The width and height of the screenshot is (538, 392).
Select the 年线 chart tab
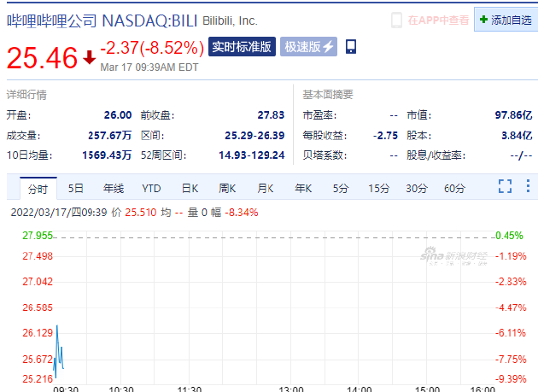coord(114,188)
